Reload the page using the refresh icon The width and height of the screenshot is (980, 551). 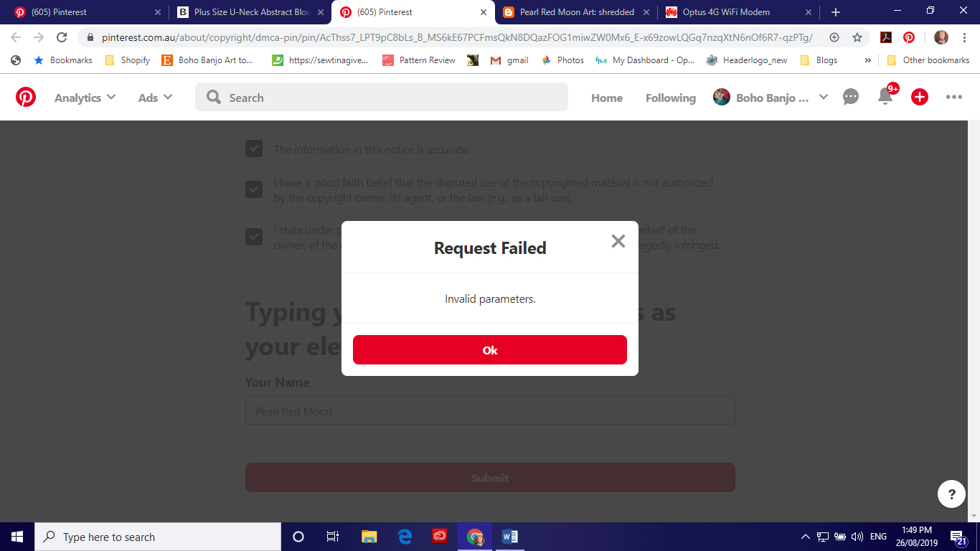click(x=62, y=37)
